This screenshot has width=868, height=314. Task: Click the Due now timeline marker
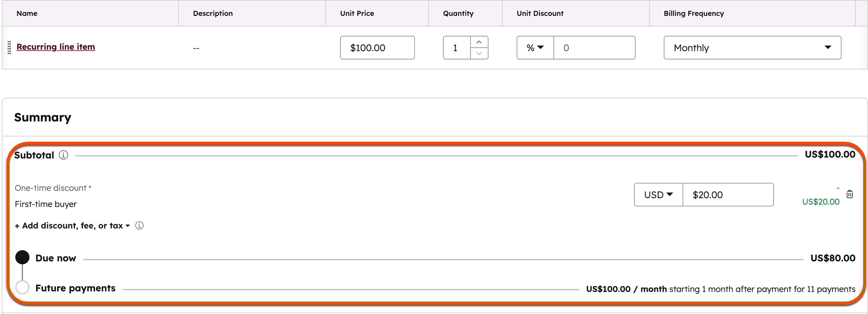[x=22, y=257]
